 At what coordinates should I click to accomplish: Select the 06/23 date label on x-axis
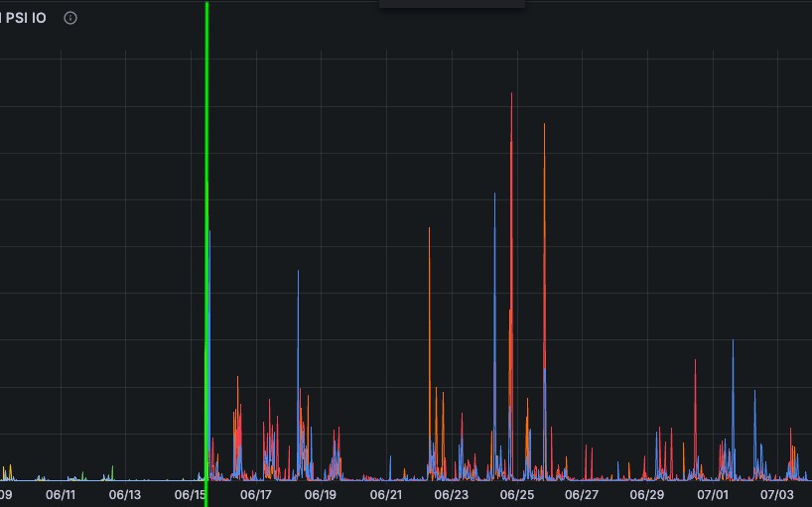pos(451,494)
